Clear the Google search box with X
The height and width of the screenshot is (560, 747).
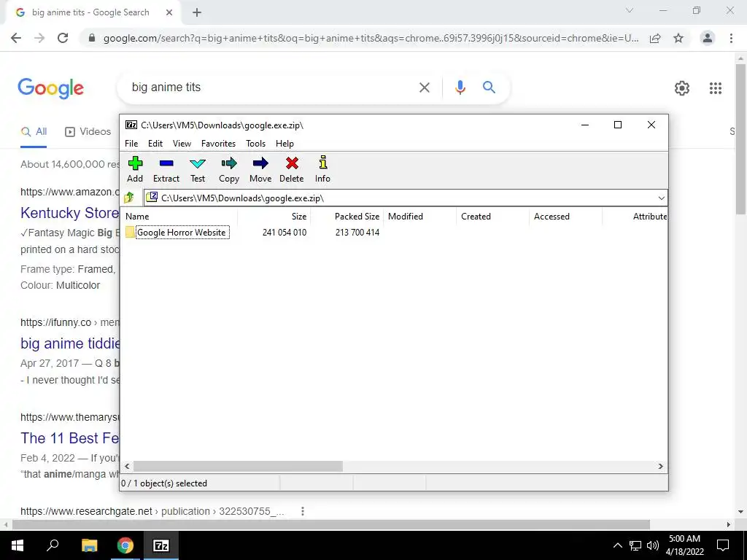coord(425,87)
